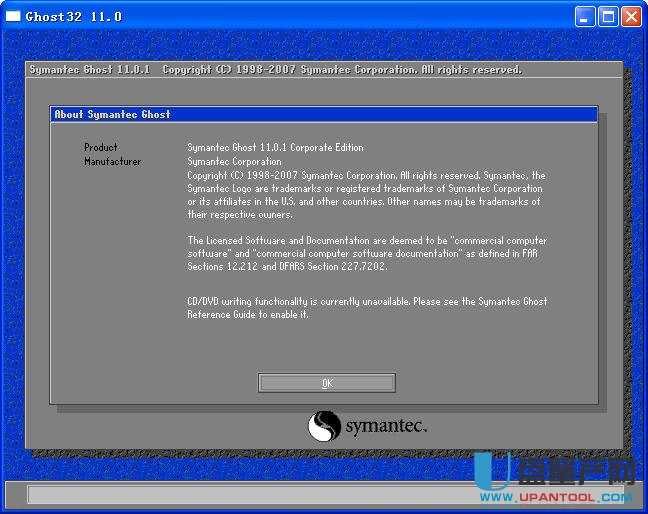Maximize the Ghost32 11.0 window
The image size is (648, 514).
pos(608,16)
